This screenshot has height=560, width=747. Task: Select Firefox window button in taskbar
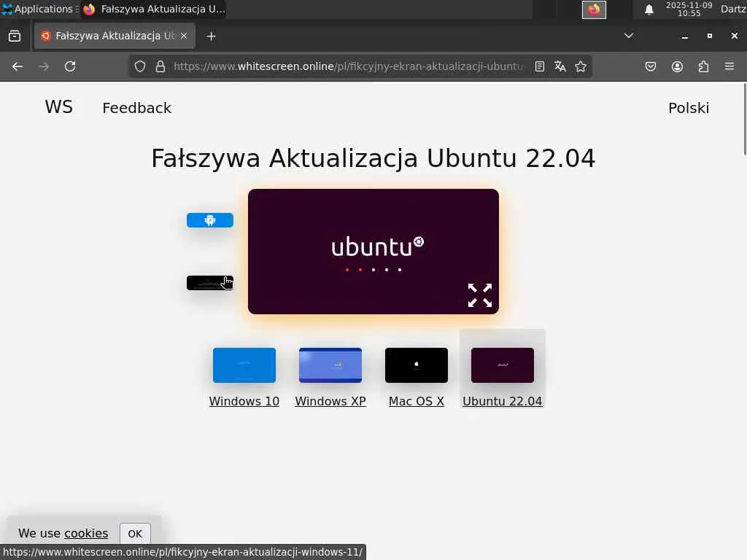(x=153, y=9)
